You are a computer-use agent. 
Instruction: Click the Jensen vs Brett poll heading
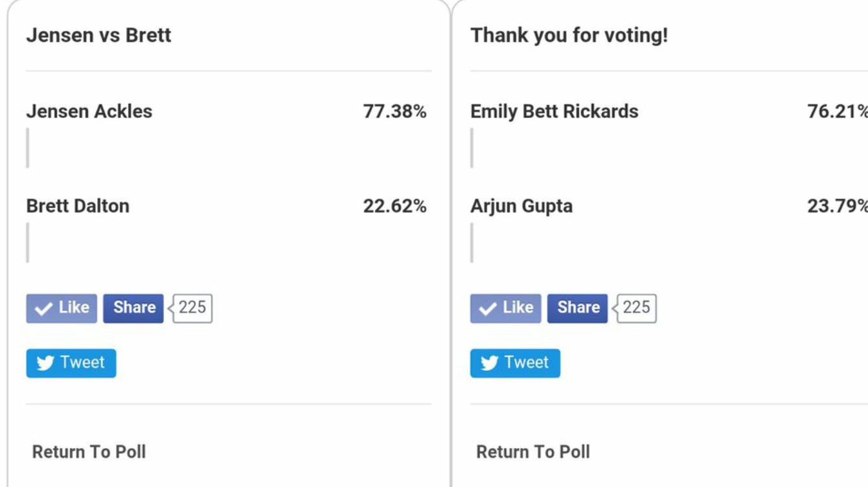click(x=98, y=35)
